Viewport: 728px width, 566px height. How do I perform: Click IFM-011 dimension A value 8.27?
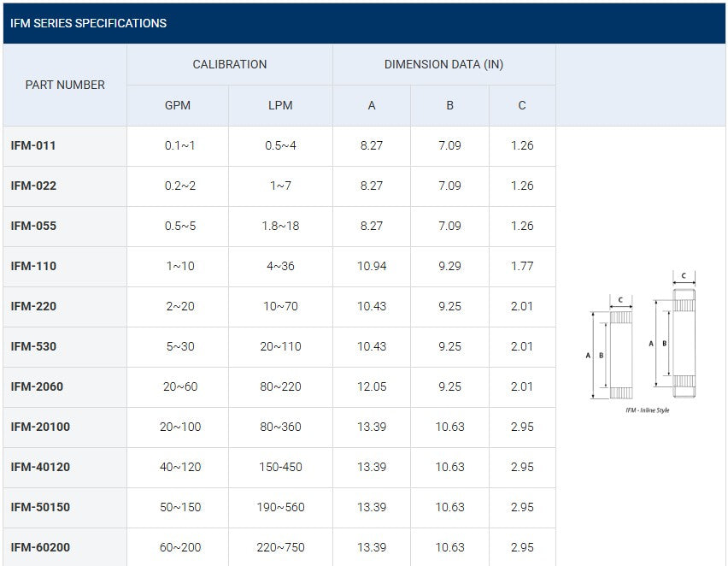pos(372,145)
